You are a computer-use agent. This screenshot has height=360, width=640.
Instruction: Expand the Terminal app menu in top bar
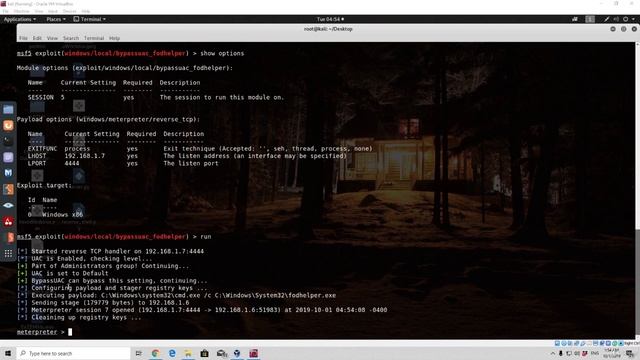89,19
